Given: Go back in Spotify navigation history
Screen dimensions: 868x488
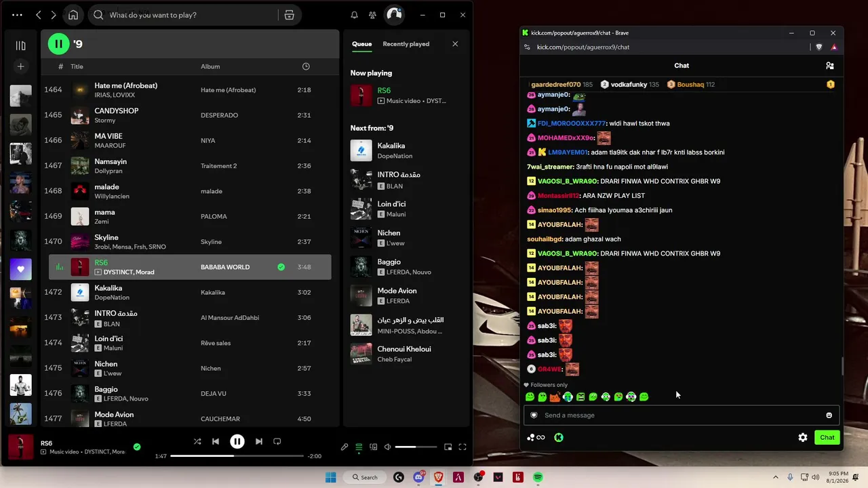Looking at the screenshot, I should (39, 15).
